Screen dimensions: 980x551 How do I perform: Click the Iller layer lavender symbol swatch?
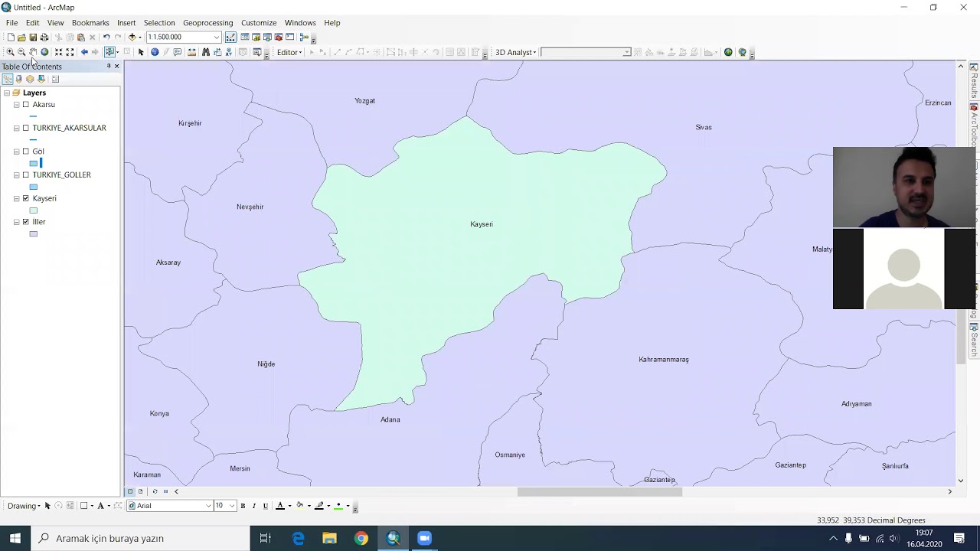(x=33, y=234)
